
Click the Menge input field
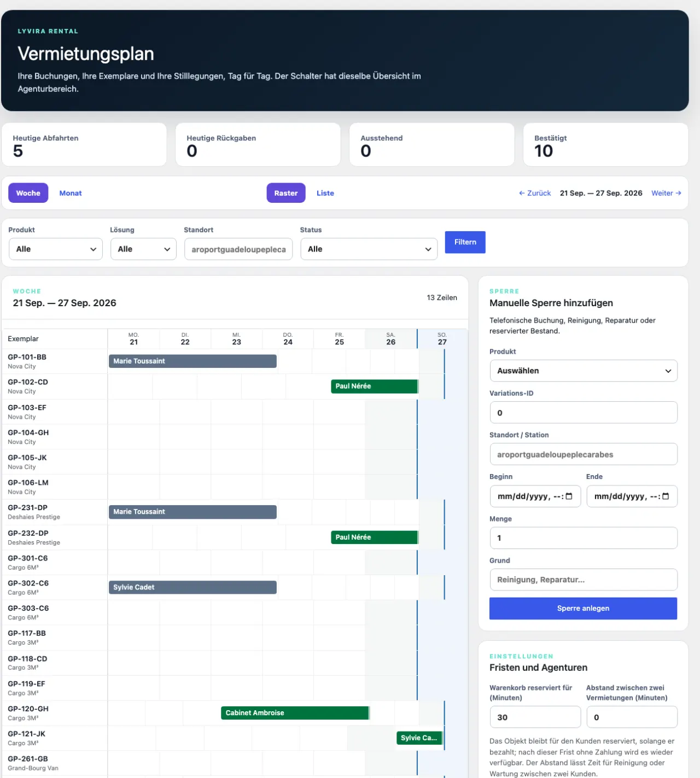[584, 538]
